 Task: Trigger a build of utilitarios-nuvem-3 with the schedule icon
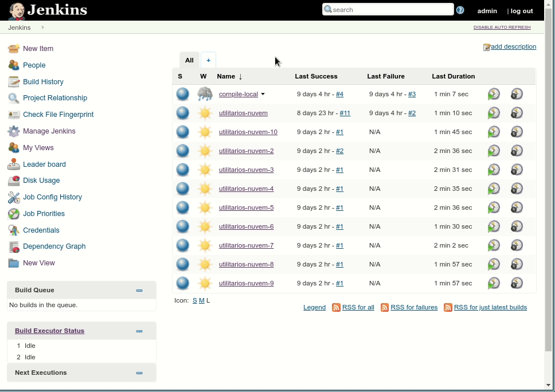coord(494,169)
